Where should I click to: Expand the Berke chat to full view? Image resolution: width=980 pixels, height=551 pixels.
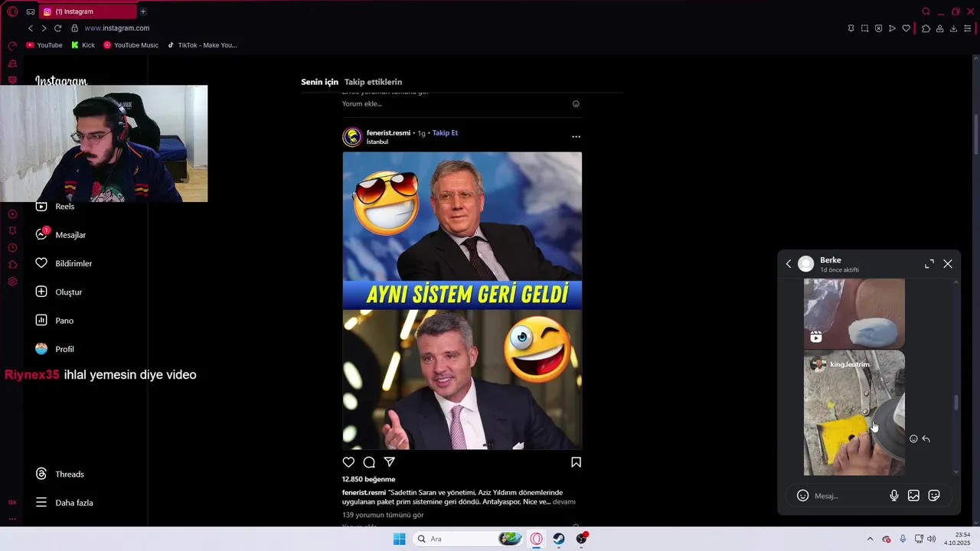929,264
